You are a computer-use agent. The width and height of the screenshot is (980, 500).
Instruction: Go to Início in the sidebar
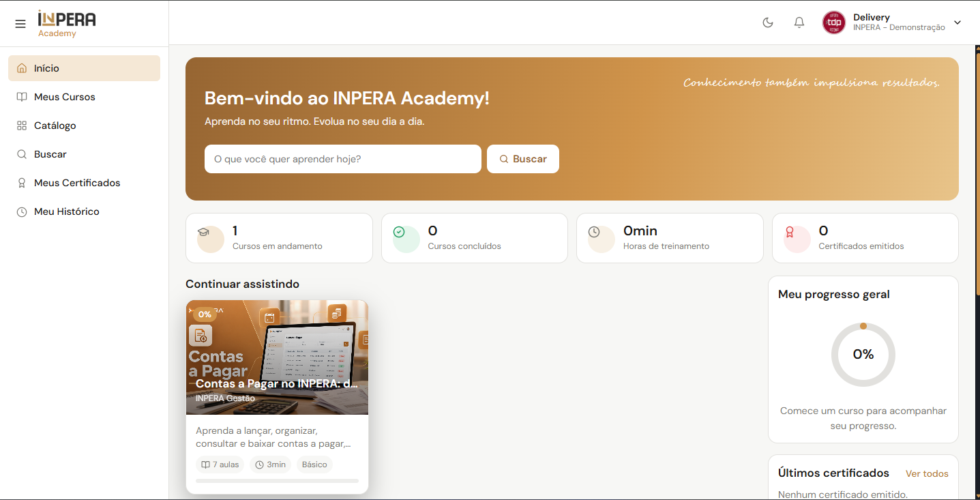coord(84,68)
